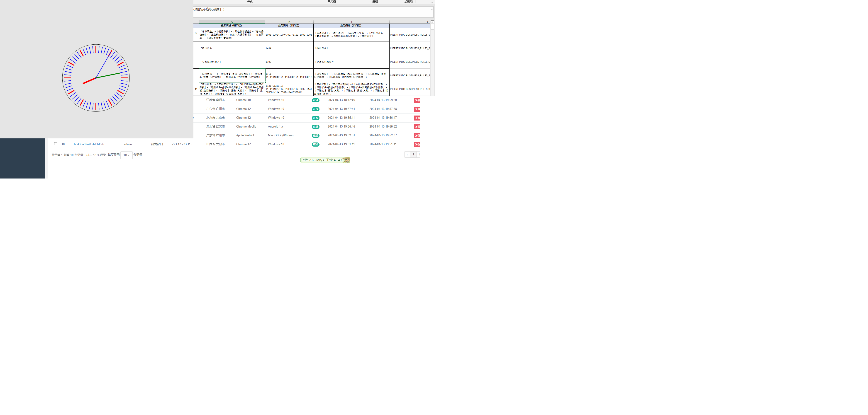Click login time 2024-04-13 18:12:49

341,100
